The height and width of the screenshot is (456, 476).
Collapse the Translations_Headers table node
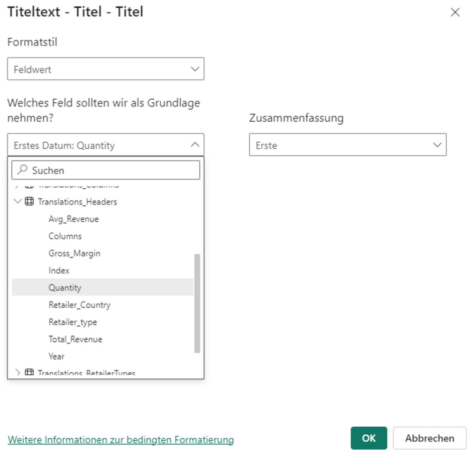(x=18, y=201)
